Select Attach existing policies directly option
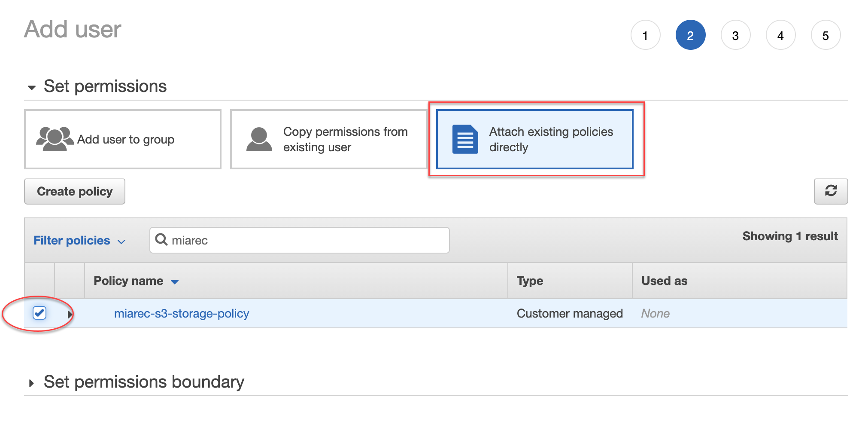 (x=535, y=139)
